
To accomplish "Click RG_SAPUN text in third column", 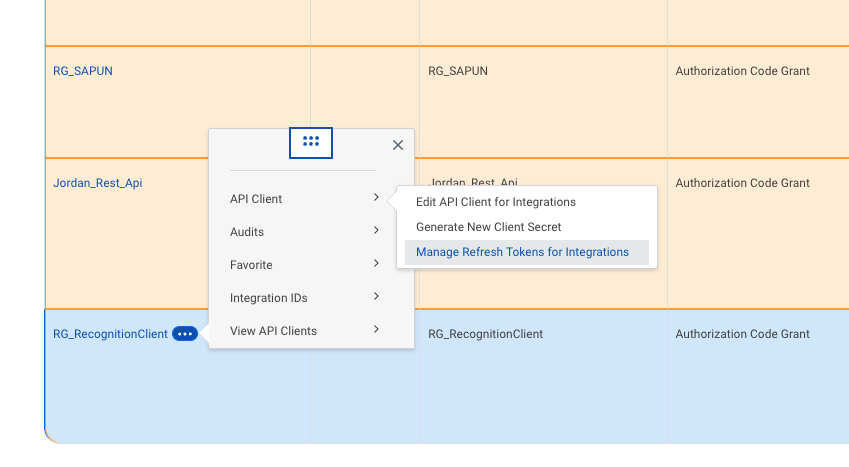I will [458, 71].
